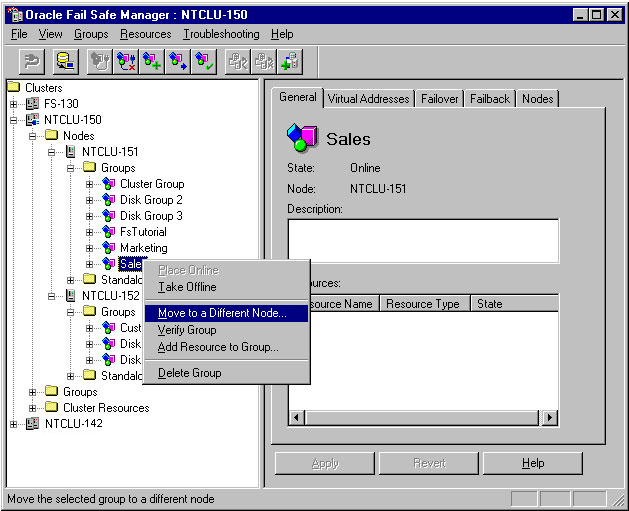Click group icon with green plus sign
The image size is (629, 511).
[x=152, y=62]
